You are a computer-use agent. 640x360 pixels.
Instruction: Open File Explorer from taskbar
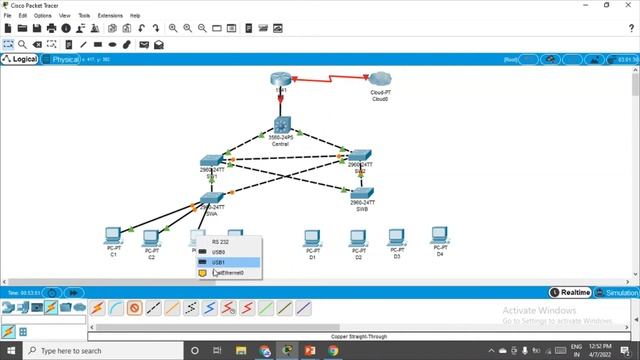click(x=241, y=351)
